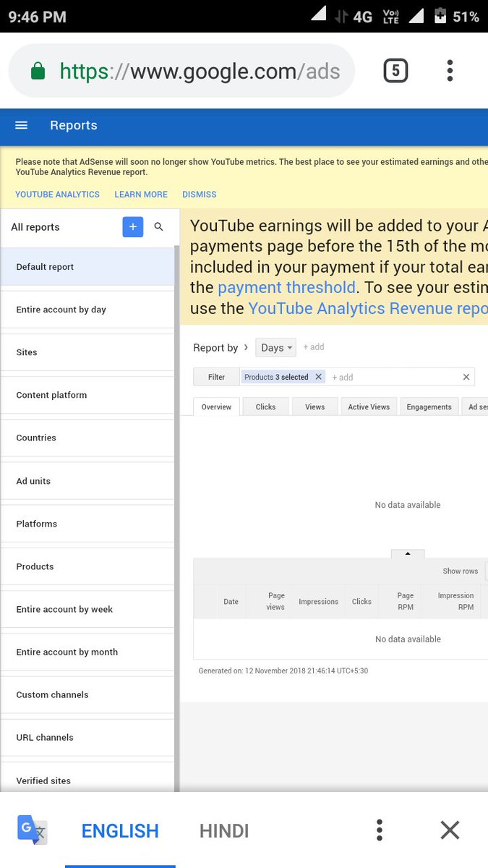This screenshot has width=488, height=868.
Task: Dismiss the YouTube metrics notice
Action: coord(199,195)
